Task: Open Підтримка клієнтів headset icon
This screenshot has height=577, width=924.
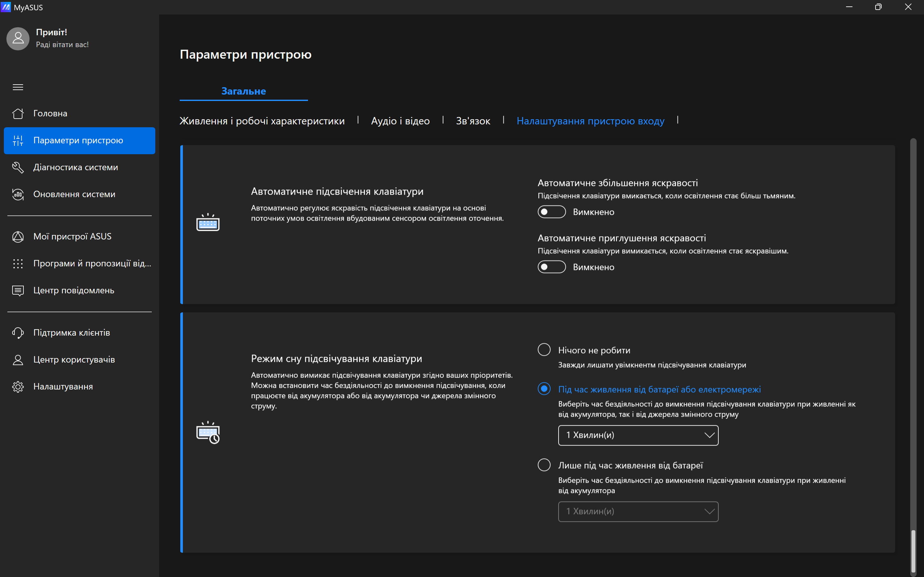Action: [18, 333]
